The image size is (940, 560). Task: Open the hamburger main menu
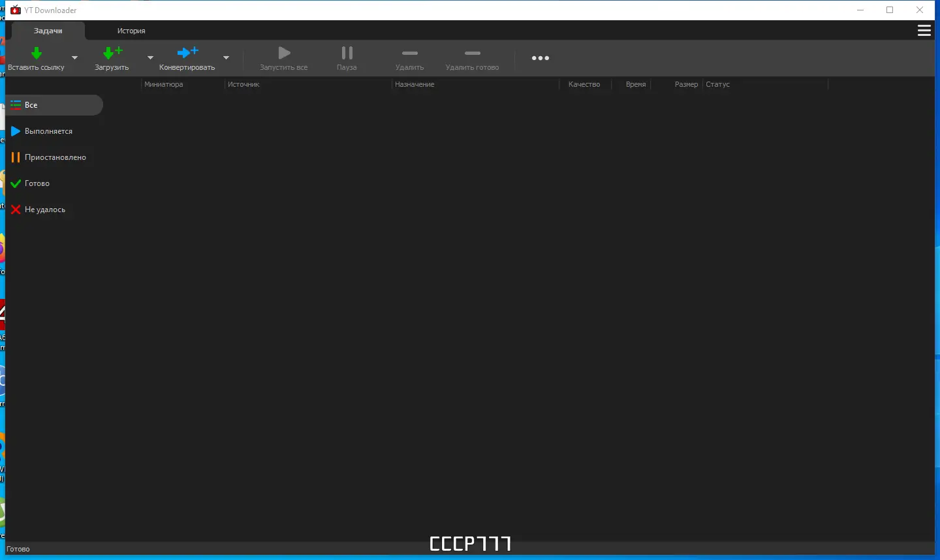[924, 31]
